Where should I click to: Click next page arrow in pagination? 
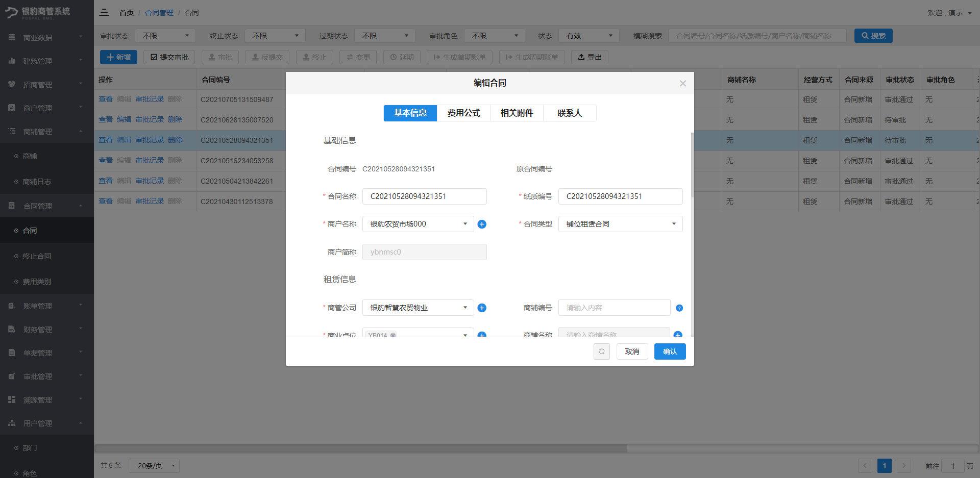[904, 466]
